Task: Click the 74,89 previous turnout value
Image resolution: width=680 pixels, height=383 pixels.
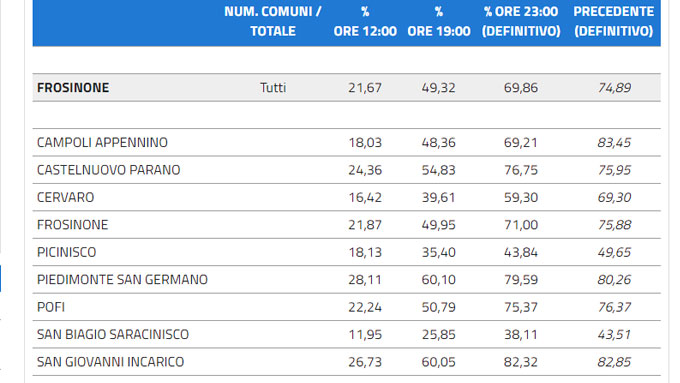Action: pos(614,88)
